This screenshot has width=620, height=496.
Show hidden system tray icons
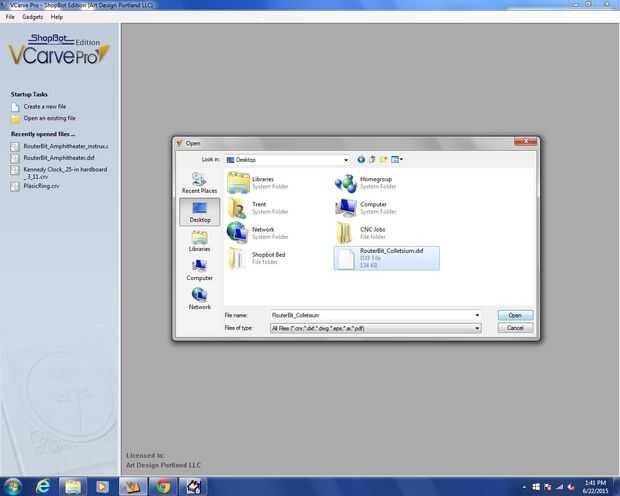pyautogui.click(x=524, y=487)
